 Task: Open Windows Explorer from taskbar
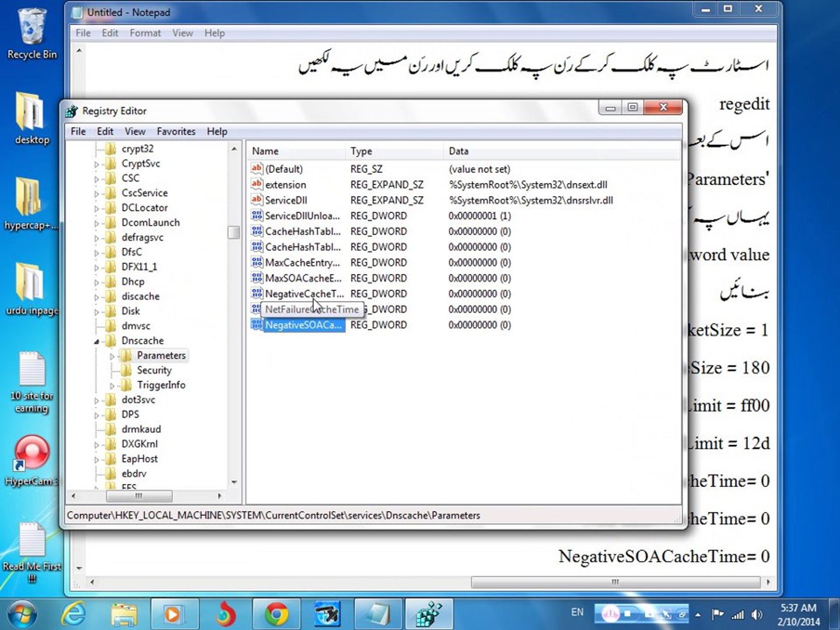(124, 614)
